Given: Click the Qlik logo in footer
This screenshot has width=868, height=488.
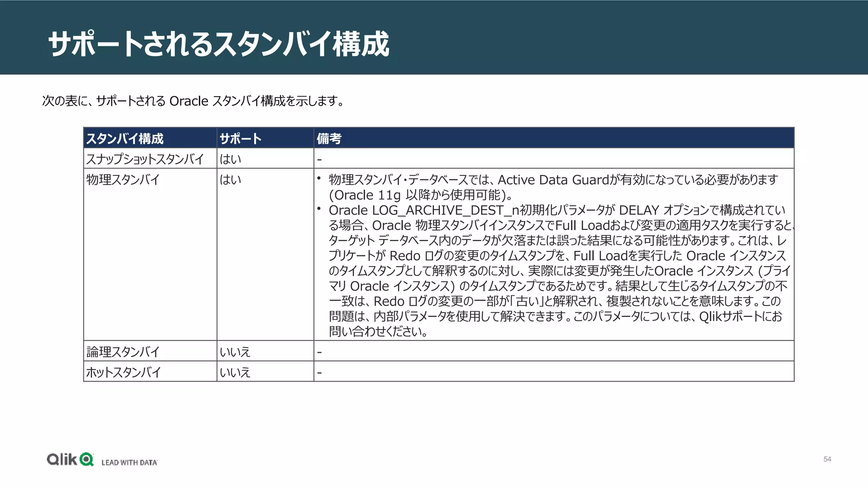Looking at the screenshot, I should pyautogui.click(x=70, y=459).
